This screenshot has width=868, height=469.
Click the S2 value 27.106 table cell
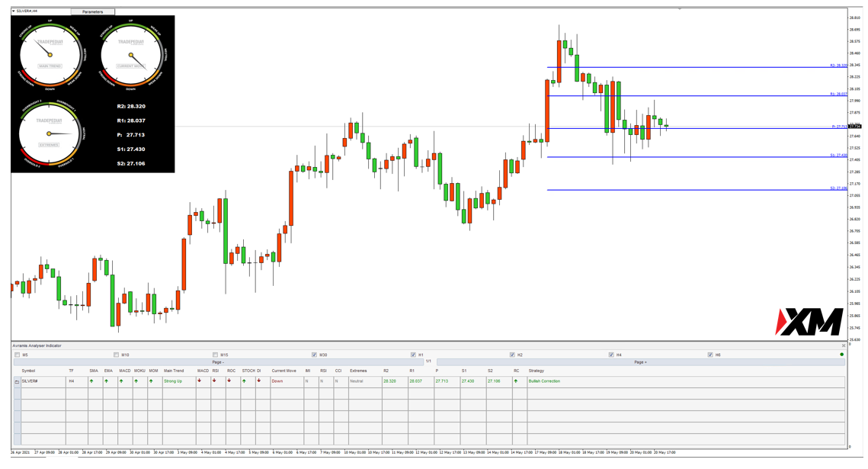pyautogui.click(x=499, y=381)
